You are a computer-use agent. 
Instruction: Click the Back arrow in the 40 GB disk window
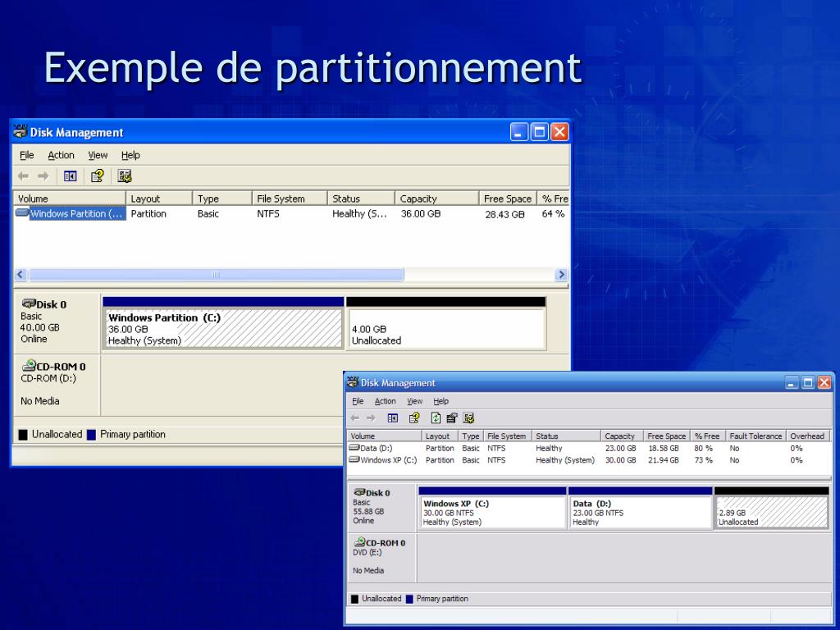23,176
